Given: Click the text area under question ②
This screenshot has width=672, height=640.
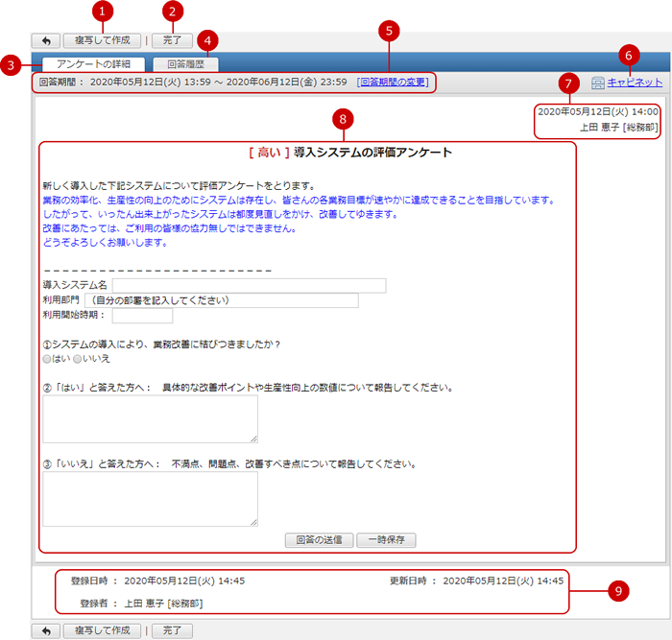Looking at the screenshot, I should pos(150,419).
